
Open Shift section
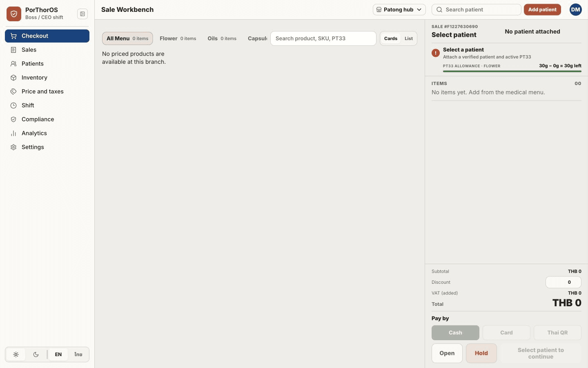pos(47,105)
